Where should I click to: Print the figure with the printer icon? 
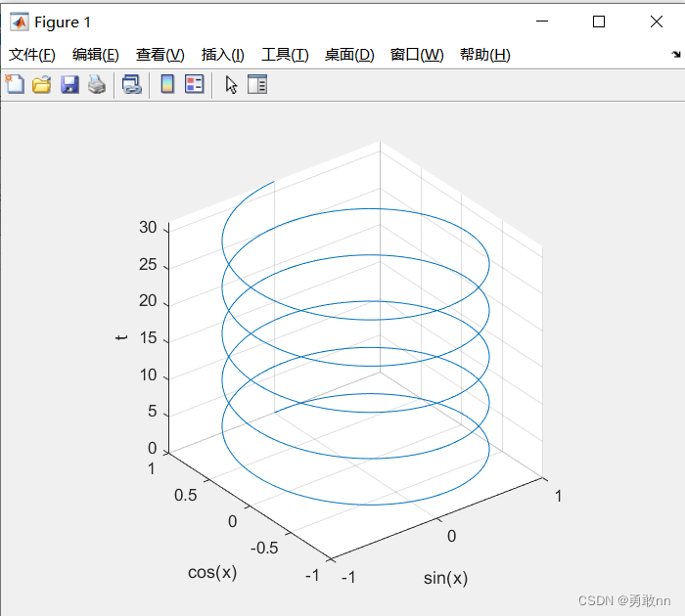(x=97, y=84)
